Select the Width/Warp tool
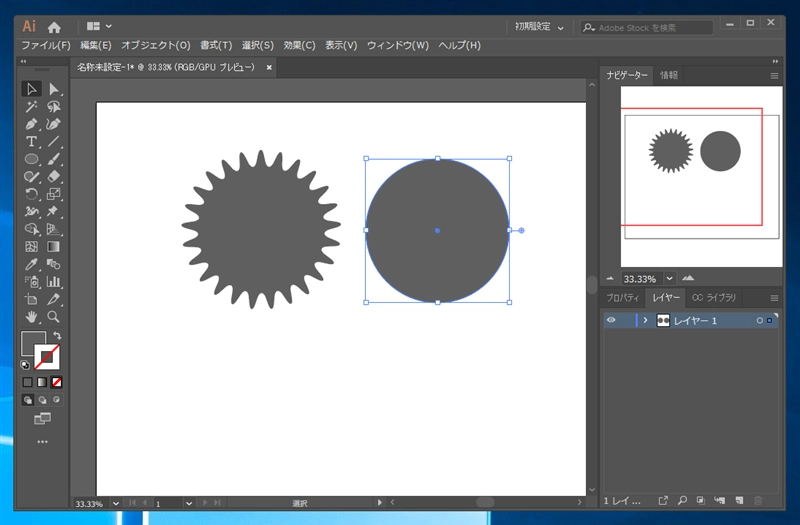This screenshot has height=525, width=800. pyautogui.click(x=32, y=211)
